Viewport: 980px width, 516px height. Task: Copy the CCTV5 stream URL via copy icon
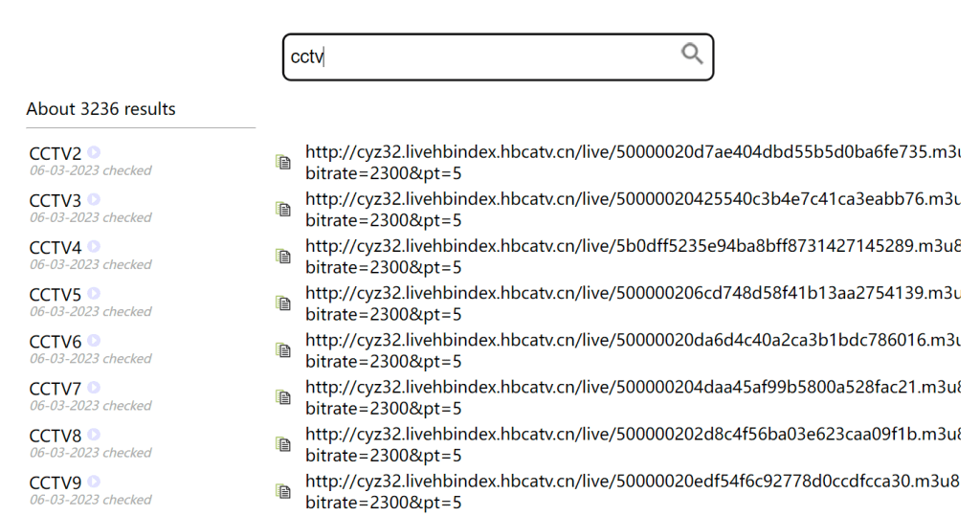click(283, 303)
